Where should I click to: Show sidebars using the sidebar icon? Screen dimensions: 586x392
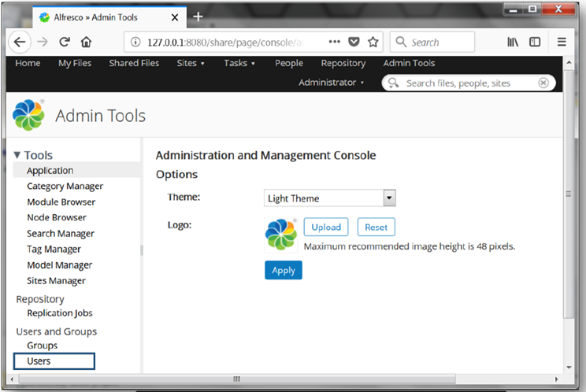pos(535,43)
